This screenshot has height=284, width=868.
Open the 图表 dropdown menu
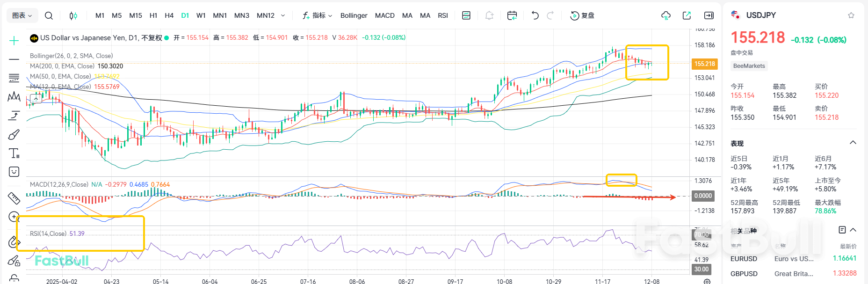tap(22, 15)
